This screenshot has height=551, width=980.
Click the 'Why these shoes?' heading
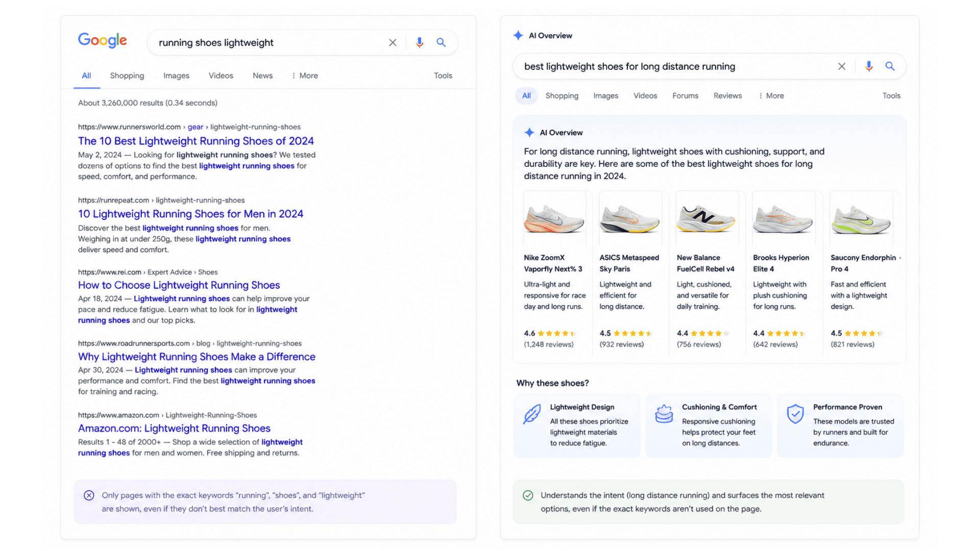click(553, 383)
